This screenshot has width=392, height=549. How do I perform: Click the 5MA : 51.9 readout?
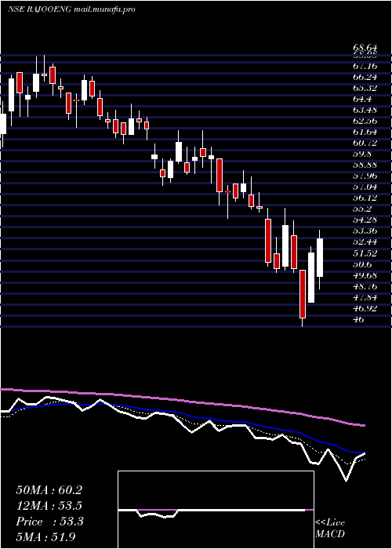click(x=46, y=537)
